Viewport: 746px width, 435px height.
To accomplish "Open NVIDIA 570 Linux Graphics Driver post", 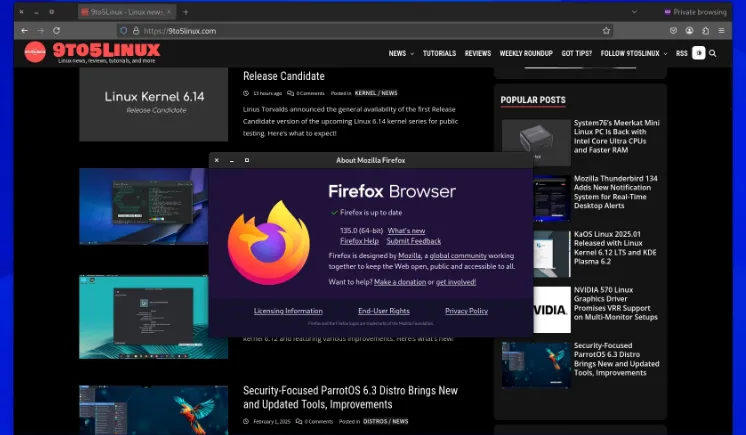I will (x=616, y=304).
